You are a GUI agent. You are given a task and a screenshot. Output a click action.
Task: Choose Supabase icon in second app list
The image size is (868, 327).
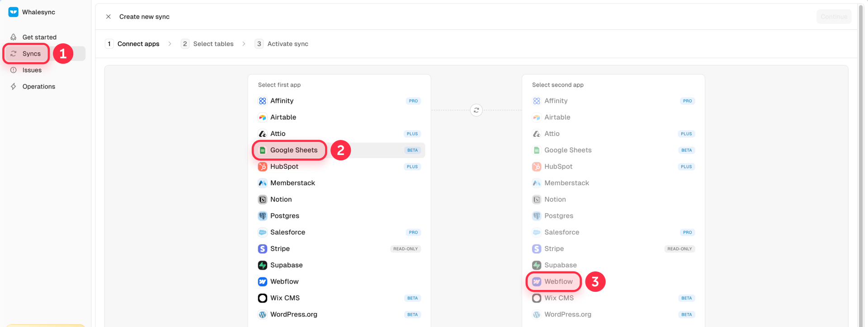click(537, 265)
